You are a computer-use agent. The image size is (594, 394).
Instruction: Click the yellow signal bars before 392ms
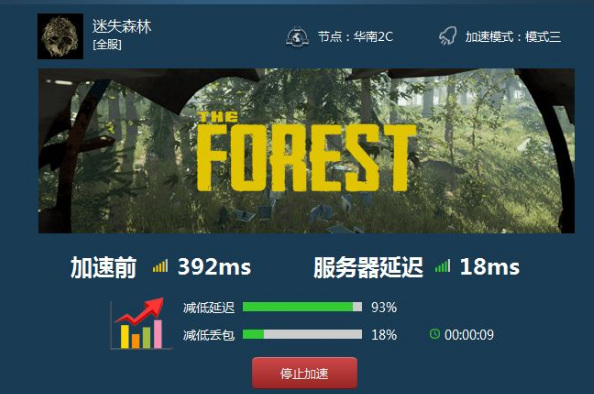tap(160, 266)
